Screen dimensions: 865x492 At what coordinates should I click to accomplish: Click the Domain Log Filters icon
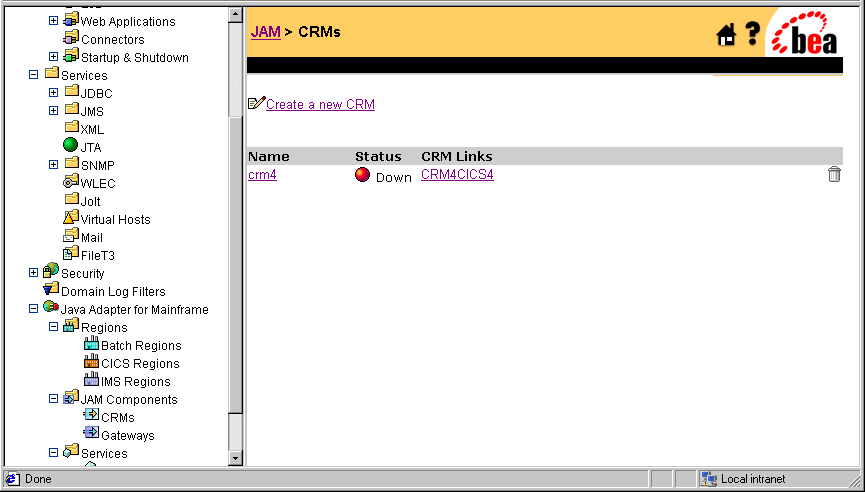point(51,289)
